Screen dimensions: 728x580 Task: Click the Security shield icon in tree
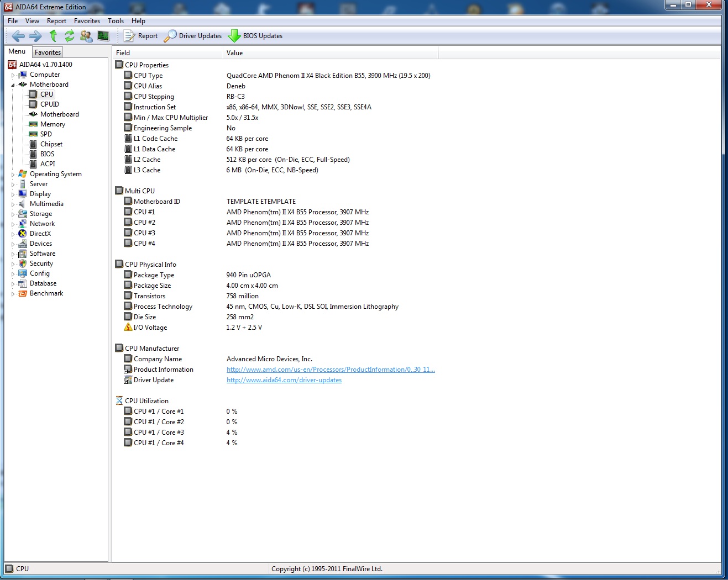tap(23, 263)
